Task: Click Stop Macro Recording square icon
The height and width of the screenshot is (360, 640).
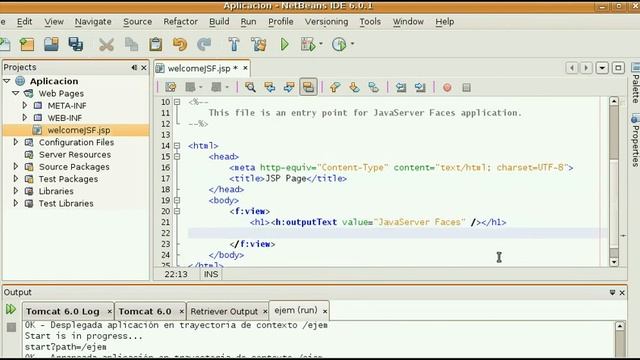Action: click(467, 87)
